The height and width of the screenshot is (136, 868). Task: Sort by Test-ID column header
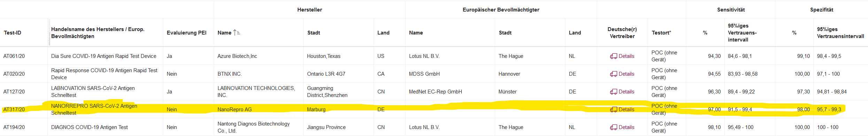coord(13,33)
